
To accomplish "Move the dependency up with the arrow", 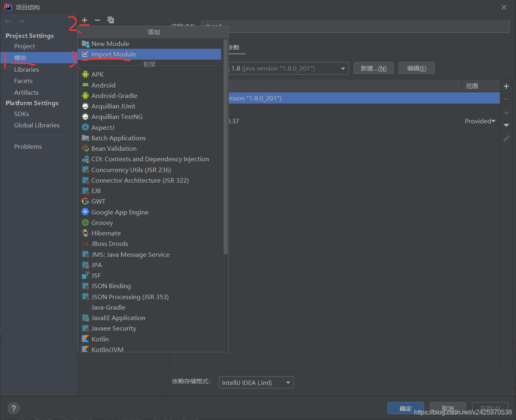I will (506, 112).
